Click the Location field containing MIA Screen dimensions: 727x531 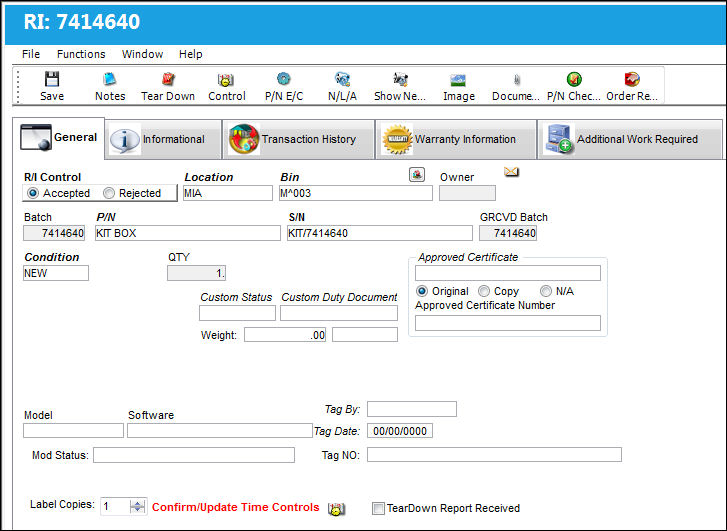(x=228, y=193)
